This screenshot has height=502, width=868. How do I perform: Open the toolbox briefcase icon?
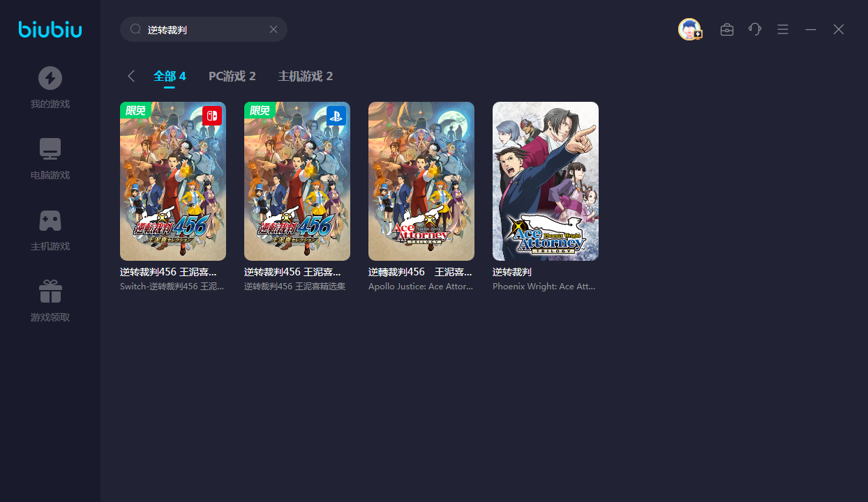tap(727, 29)
